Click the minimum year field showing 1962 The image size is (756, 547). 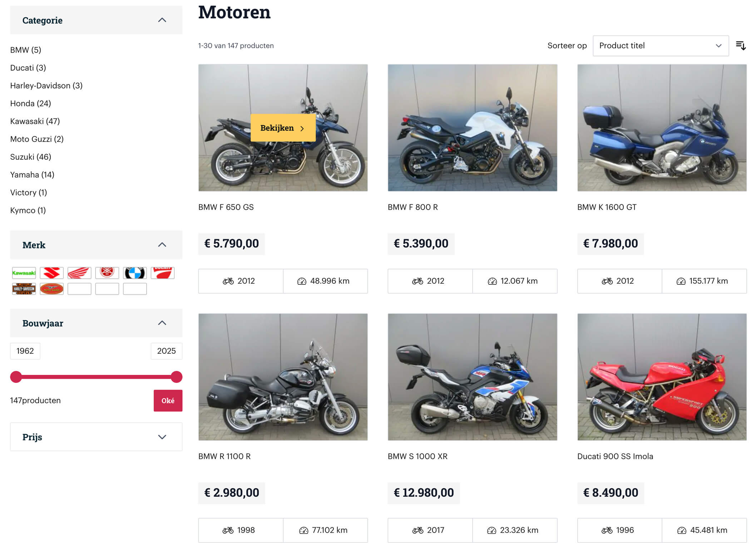25,351
